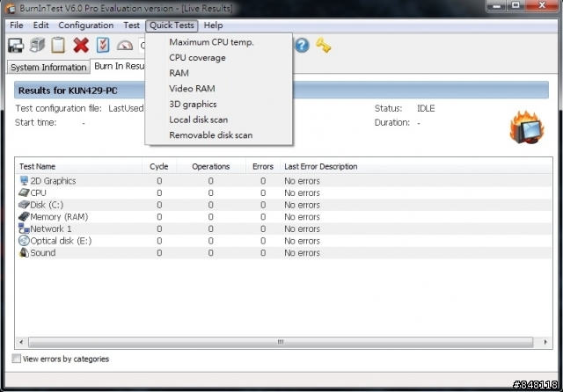This screenshot has width=563, height=392.
Task: Click the Save results toolbar icon
Action: [16, 46]
